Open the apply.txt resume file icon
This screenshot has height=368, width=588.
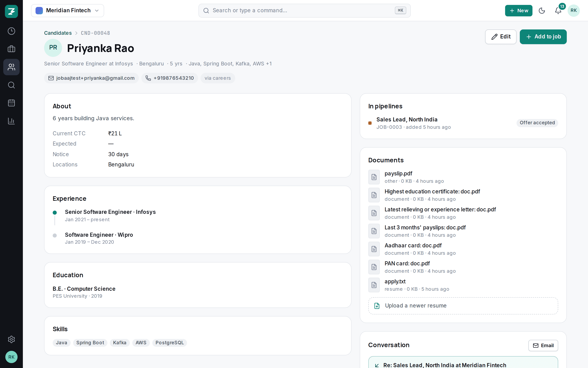pos(374,285)
